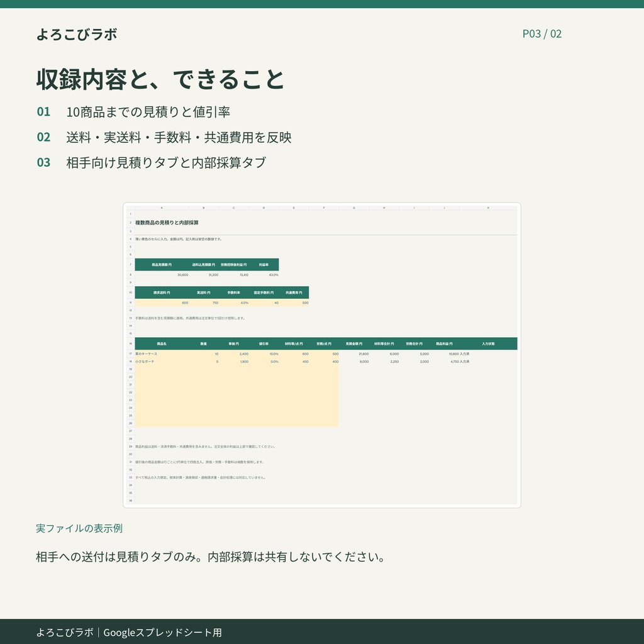Select the 10,600 product profit cell
The width and height of the screenshot is (644, 644).
445,353
